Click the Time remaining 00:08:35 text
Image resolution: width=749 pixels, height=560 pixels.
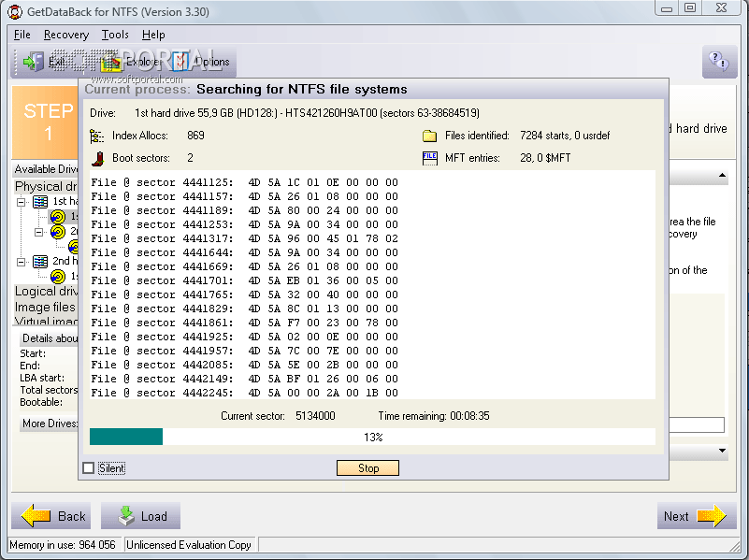[x=434, y=416]
